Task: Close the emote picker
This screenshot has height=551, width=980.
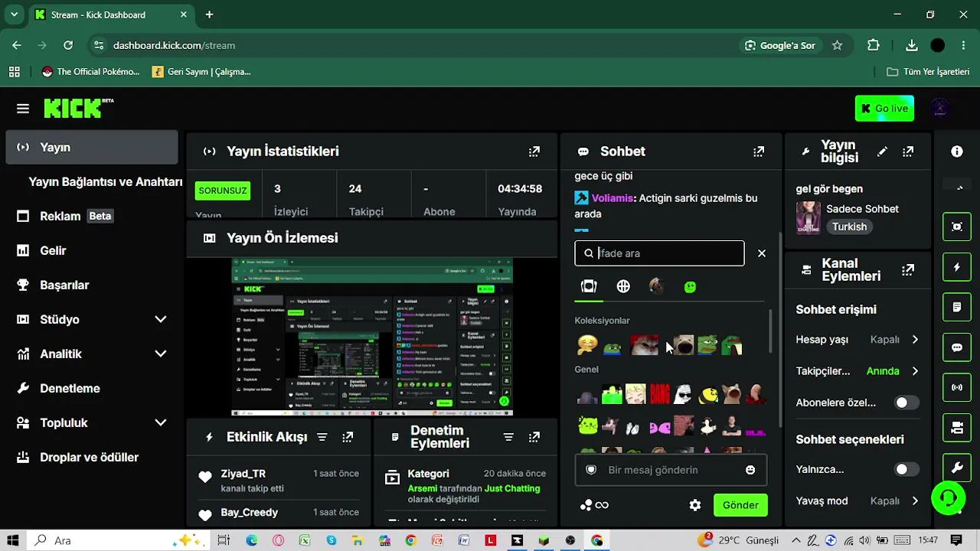Action: click(762, 253)
